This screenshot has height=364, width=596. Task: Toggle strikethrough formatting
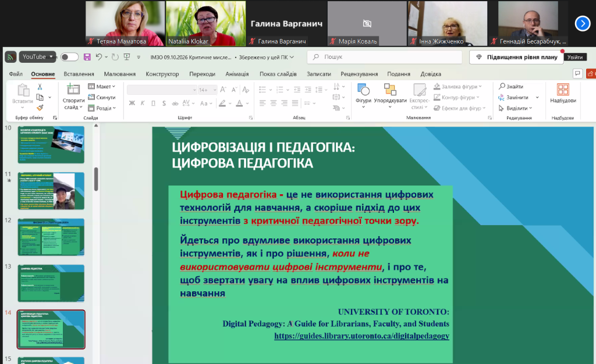(175, 103)
